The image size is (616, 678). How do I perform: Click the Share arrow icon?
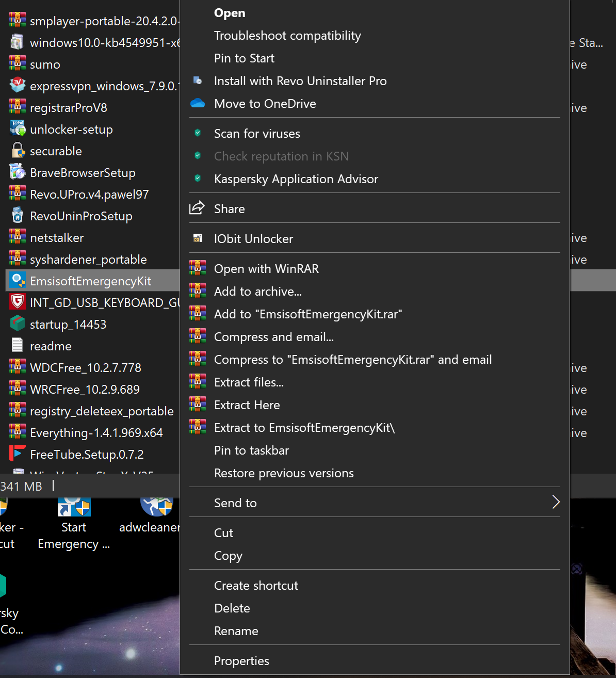click(197, 208)
